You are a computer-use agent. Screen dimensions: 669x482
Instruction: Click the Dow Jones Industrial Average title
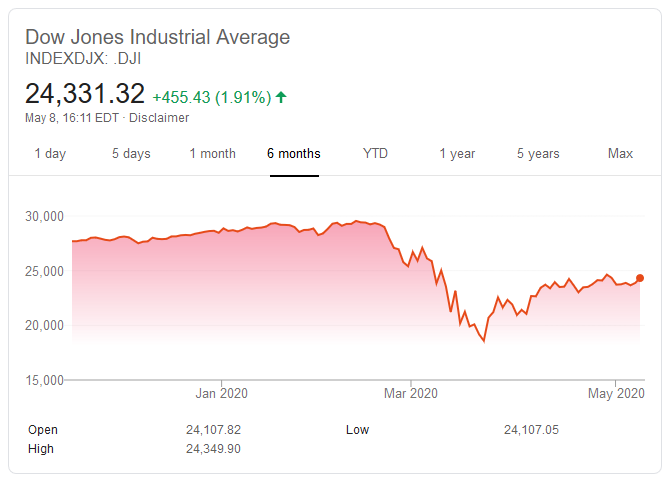pyautogui.click(x=157, y=38)
